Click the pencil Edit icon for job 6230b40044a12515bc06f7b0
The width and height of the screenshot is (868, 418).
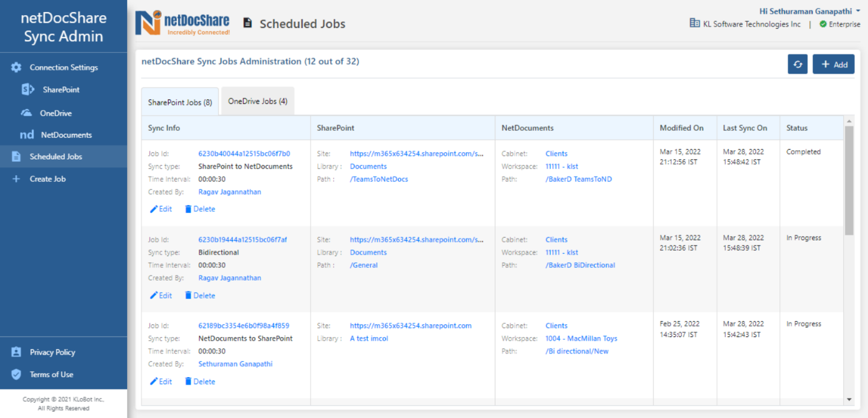(x=154, y=209)
